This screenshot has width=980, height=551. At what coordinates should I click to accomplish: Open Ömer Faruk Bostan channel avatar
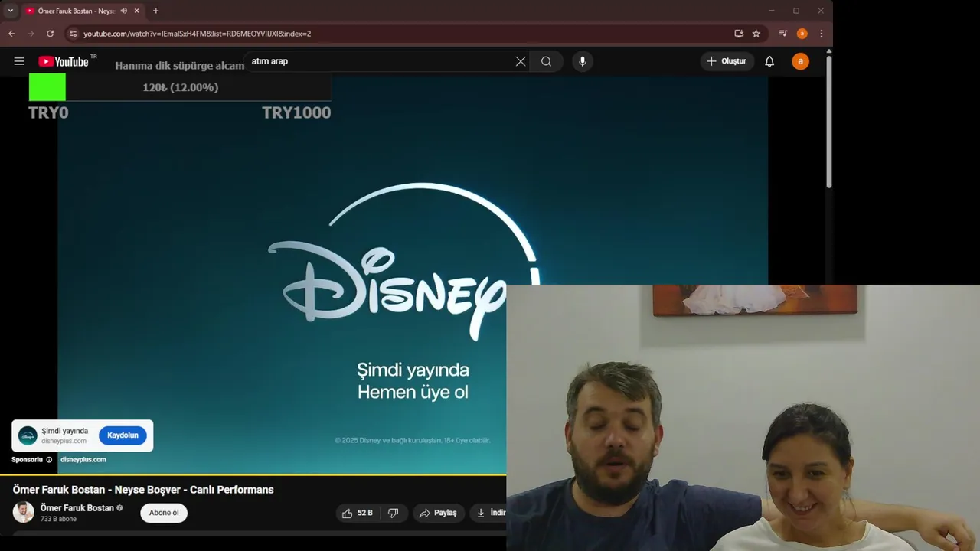[24, 512]
